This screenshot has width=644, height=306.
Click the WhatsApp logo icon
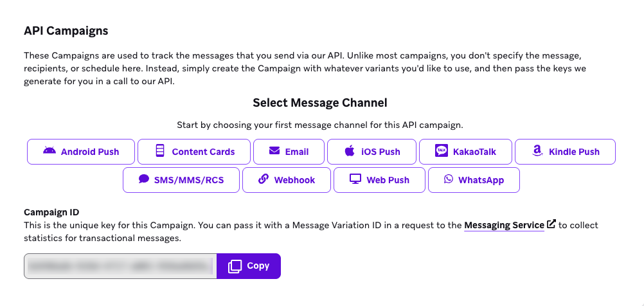point(449,179)
